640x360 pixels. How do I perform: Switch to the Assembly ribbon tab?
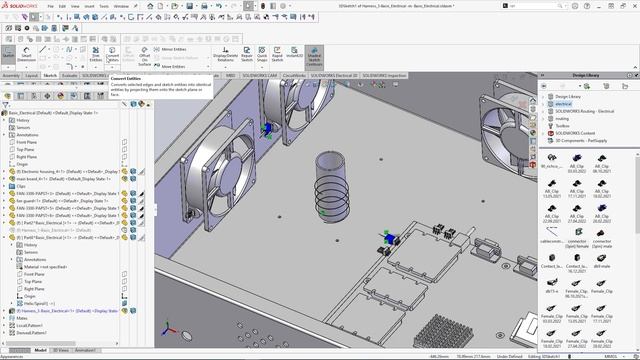11,76
